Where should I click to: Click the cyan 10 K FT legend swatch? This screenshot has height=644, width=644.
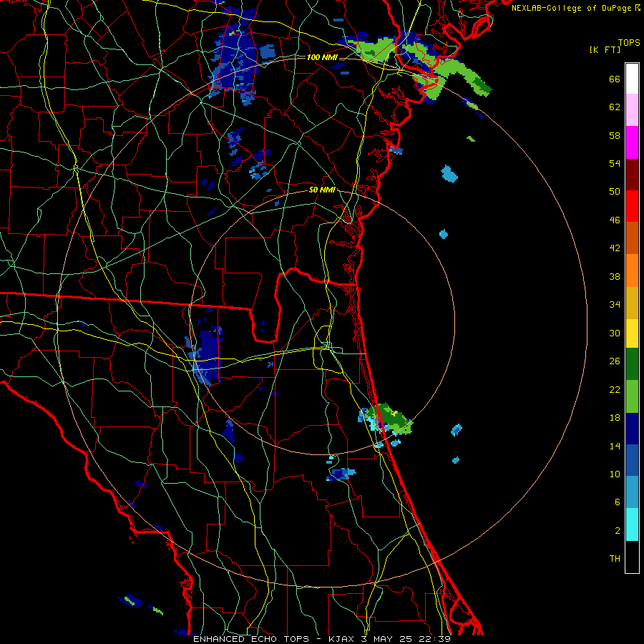pos(632,525)
